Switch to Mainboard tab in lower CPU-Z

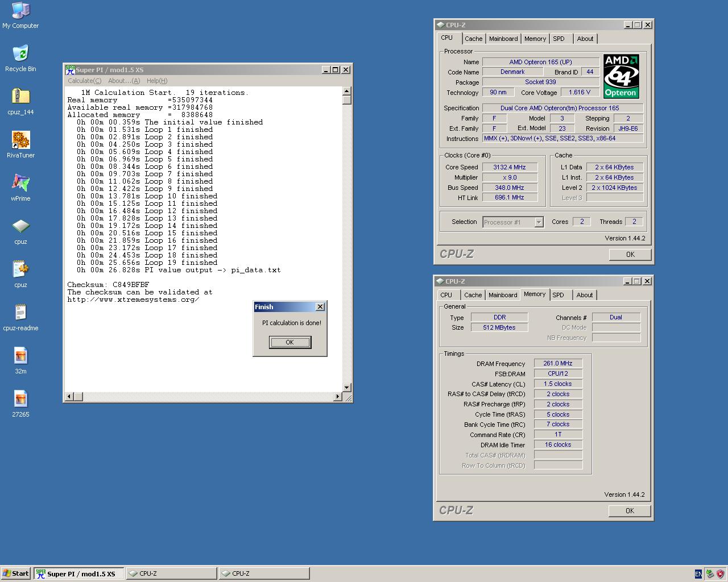[503, 295]
